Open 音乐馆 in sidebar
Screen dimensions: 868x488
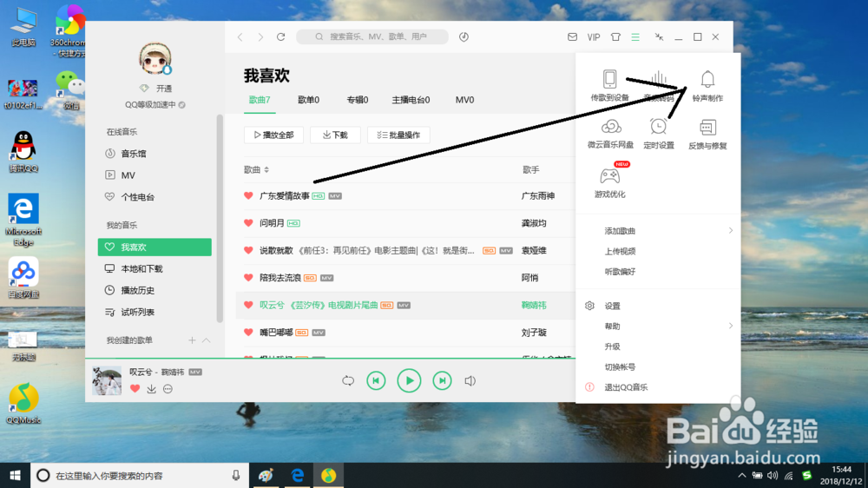point(134,154)
